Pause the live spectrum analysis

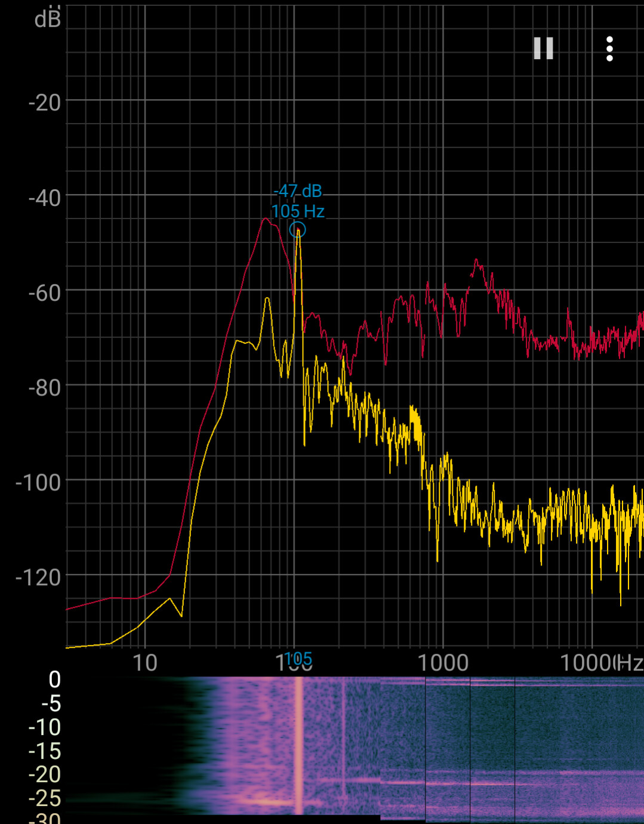(x=543, y=48)
